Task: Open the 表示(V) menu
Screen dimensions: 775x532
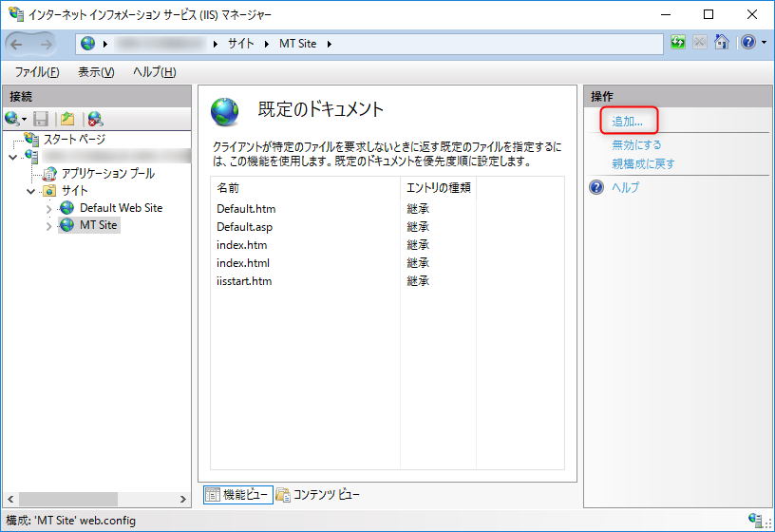Action: coord(95,72)
